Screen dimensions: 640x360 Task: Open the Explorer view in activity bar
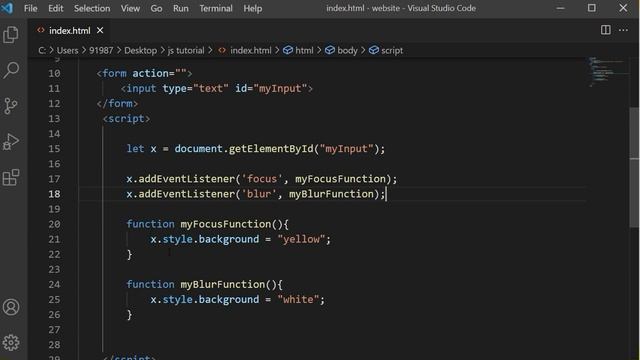point(11,35)
